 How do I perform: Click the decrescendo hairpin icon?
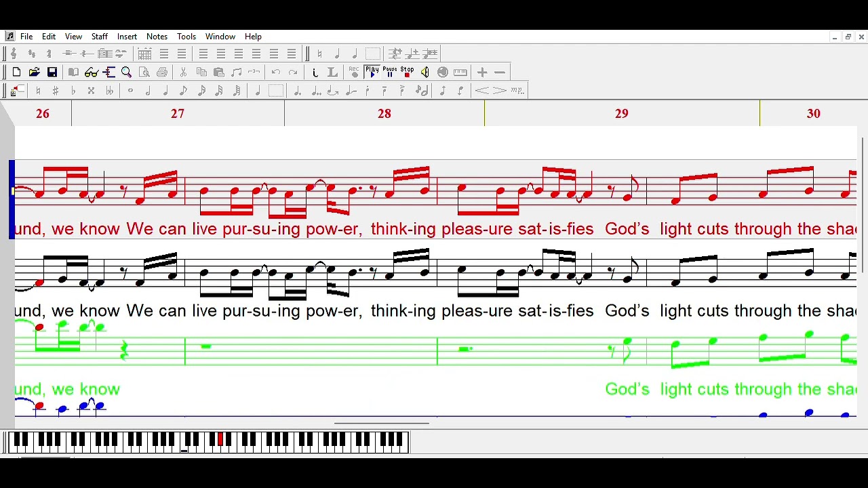tap(500, 91)
